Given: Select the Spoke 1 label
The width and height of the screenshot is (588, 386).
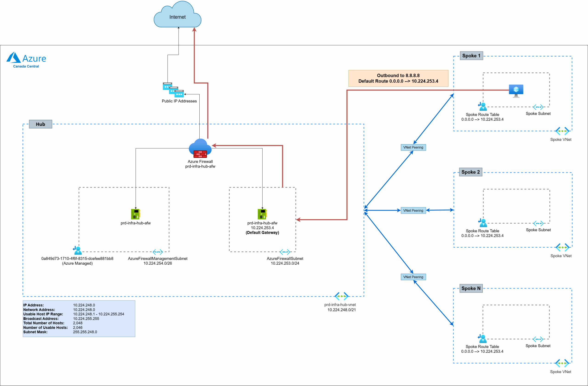Looking at the screenshot, I should coord(471,56).
